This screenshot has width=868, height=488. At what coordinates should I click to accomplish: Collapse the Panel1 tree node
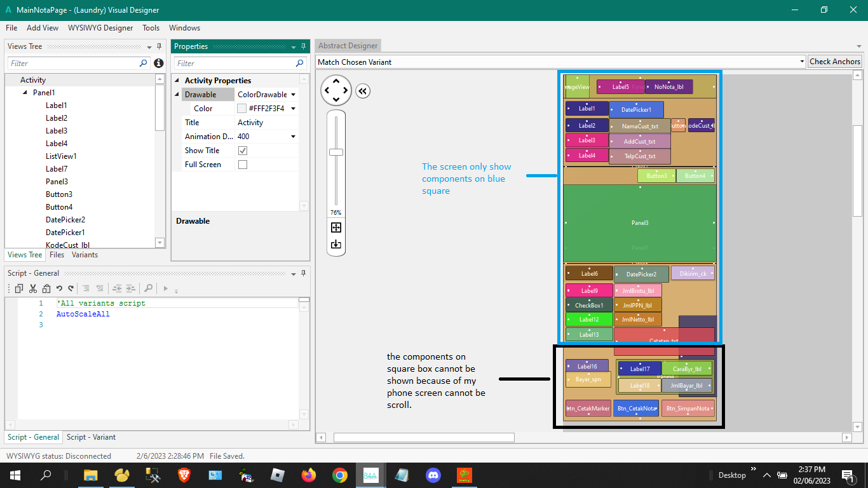coord(25,93)
